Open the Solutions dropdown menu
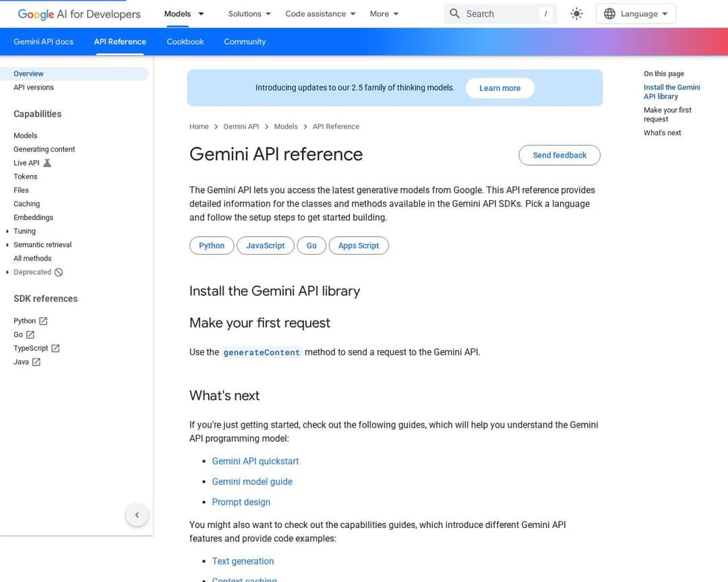The image size is (728, 582). click(249, 14)
